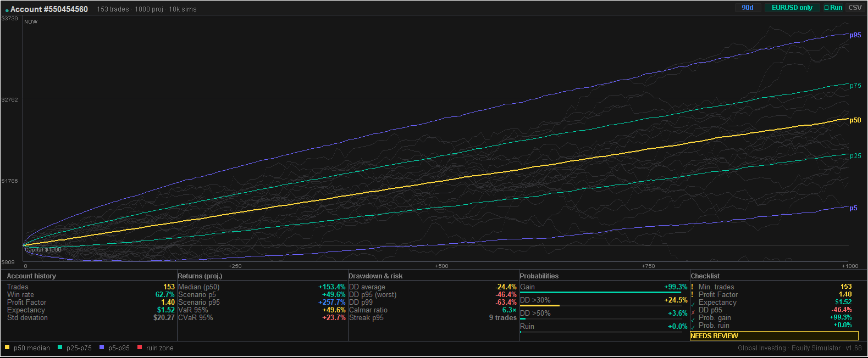Click the warning icon beside Profit Factor checklist
The image size is (868, 358).
693,294
